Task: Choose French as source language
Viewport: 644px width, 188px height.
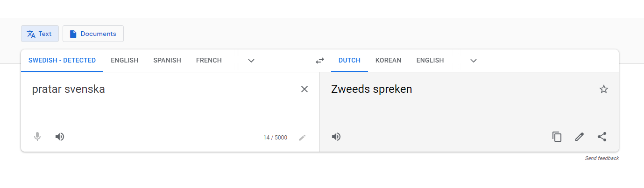Action: (209, 60)
